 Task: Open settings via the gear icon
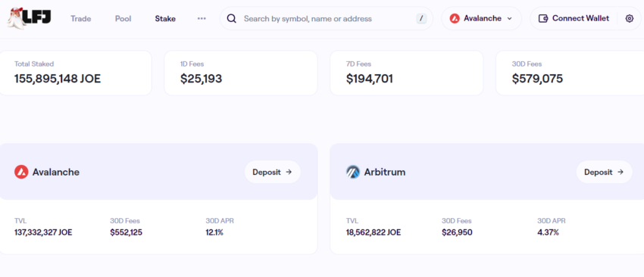[x=629, y=18]
